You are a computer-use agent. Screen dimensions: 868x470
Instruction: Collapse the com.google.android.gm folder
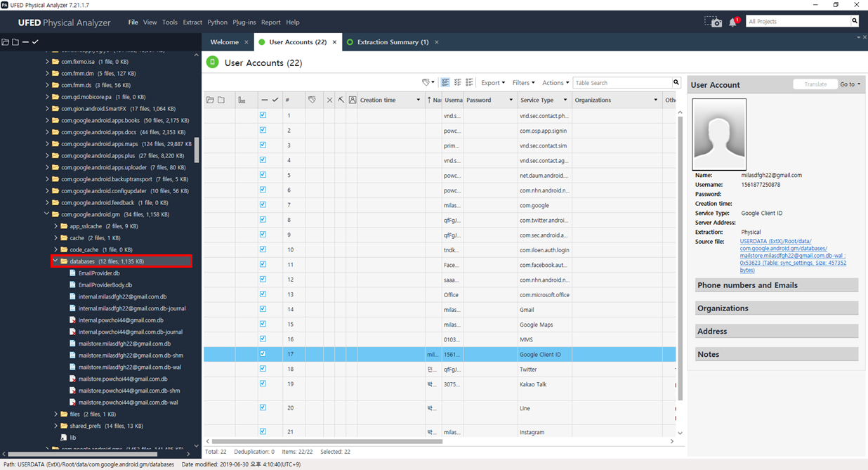click(47, 214)
